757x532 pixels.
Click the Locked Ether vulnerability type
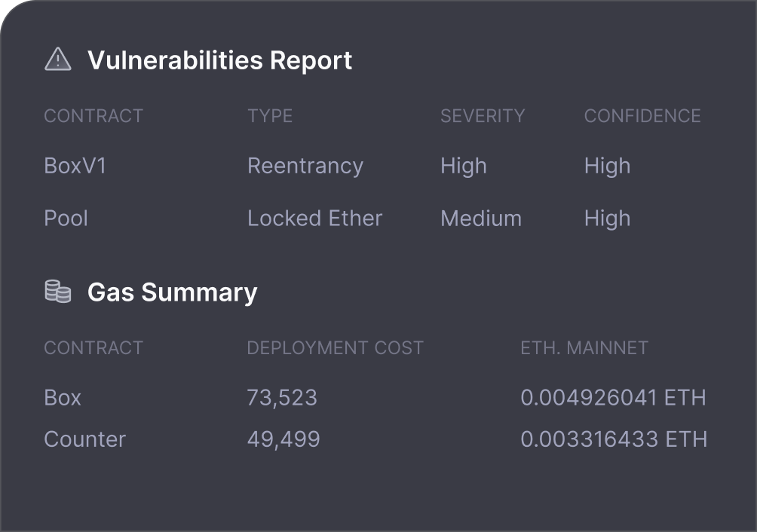(315, 219)
